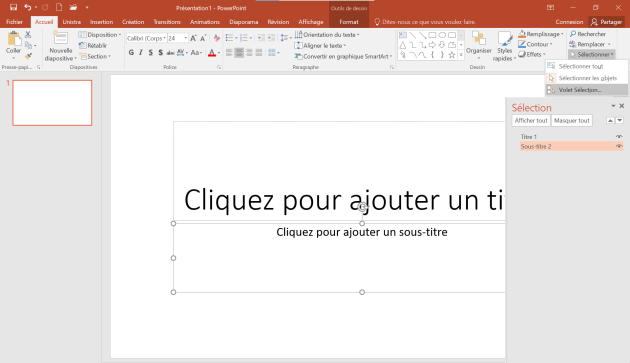The height and width of the screenshot is (363, 630).
Task: Expand the Remplissage fill dropdown
Action: [x=540, y=34]
